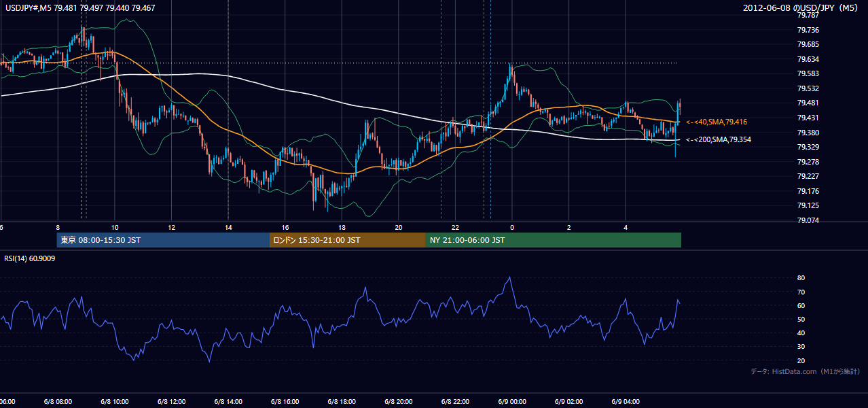Click the 6/8 12:00 date axis label
The height and width of the screenshot is (408, 868).
pyautogui.click(x=172, y=402)
